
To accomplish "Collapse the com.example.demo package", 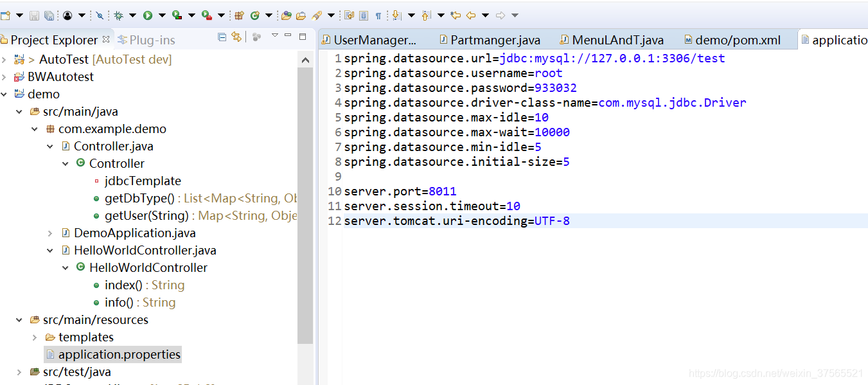I will point(35,129).
